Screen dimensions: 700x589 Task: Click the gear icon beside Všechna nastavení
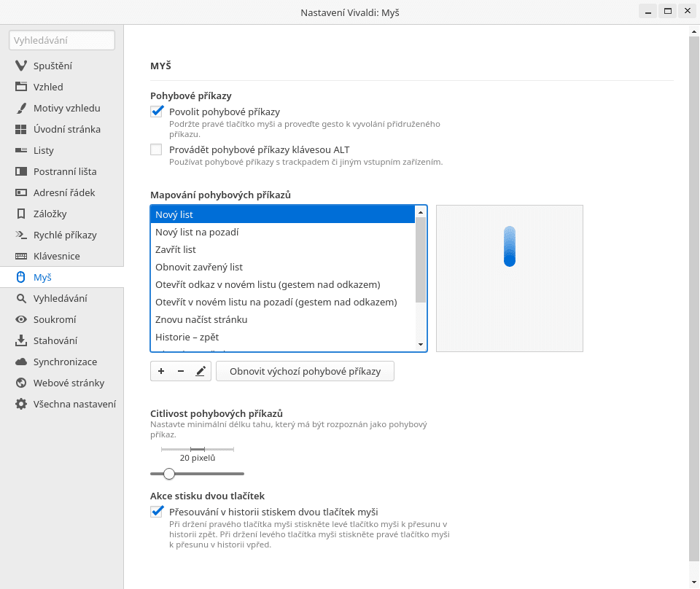point(21,404)
